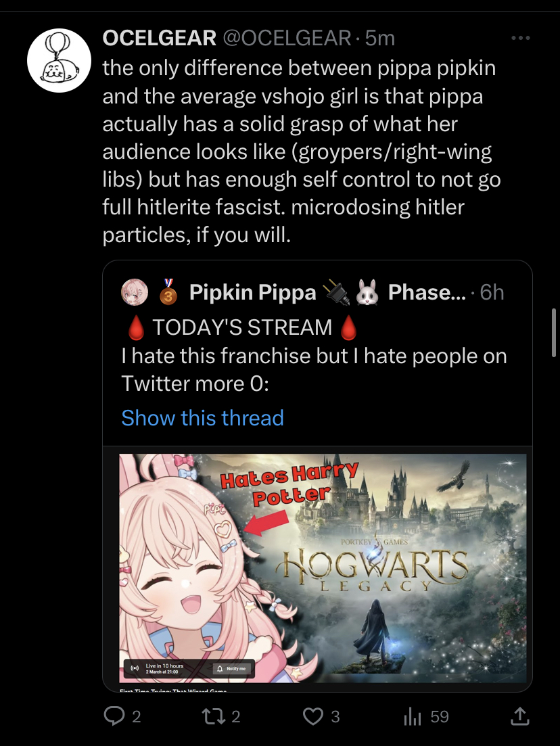
Task: Click the OCELGEAR display name
Action: pyautogui.click(x=160, y=38)
